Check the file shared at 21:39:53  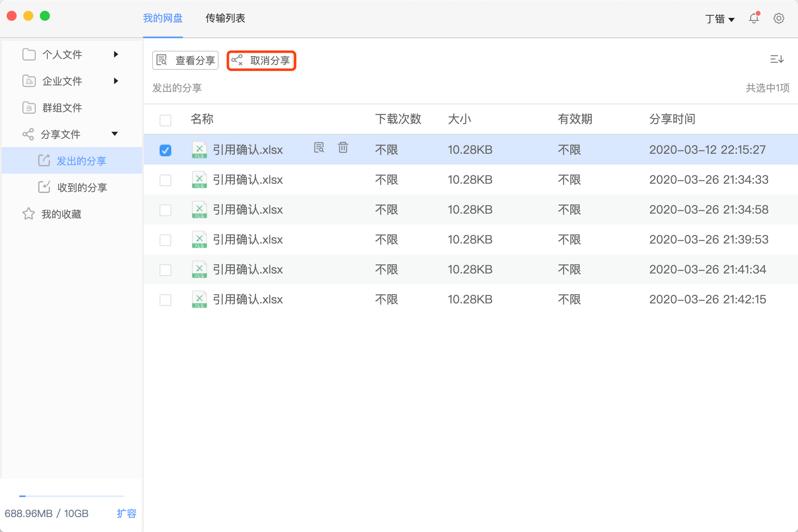(x=165, y=240)
